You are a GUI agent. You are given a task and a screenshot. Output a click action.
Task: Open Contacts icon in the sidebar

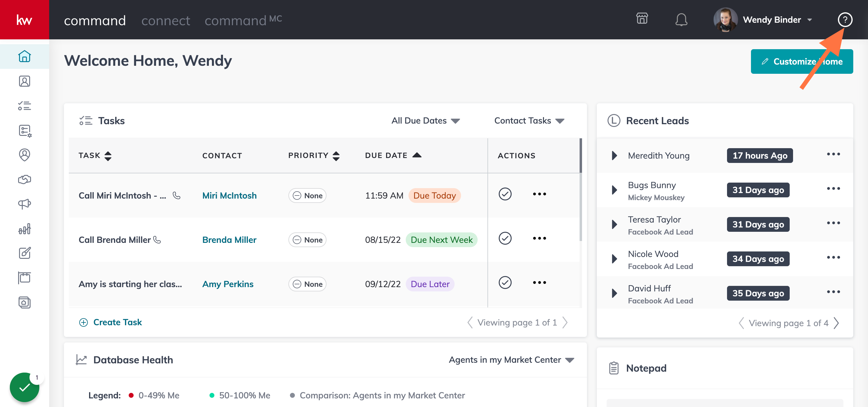tap(24, 81)
